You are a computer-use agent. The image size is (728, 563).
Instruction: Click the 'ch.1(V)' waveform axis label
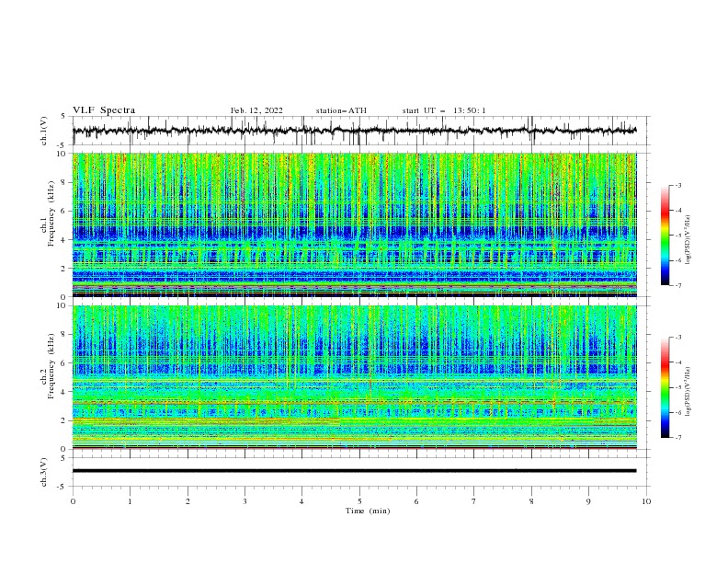[44, 131]
